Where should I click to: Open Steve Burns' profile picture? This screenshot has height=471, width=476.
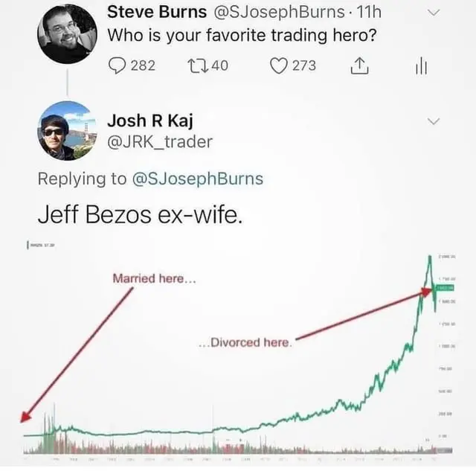click(68, 34)
